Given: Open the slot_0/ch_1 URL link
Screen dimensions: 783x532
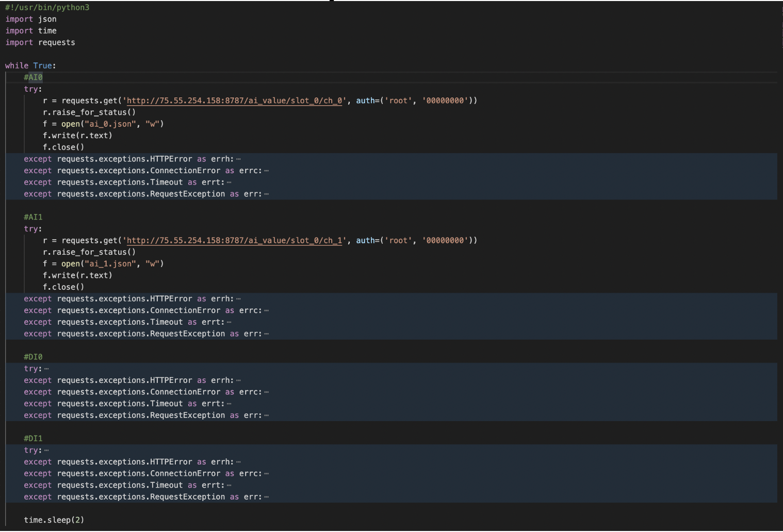Looking at the screenshot, I should [x=235, y=241].
